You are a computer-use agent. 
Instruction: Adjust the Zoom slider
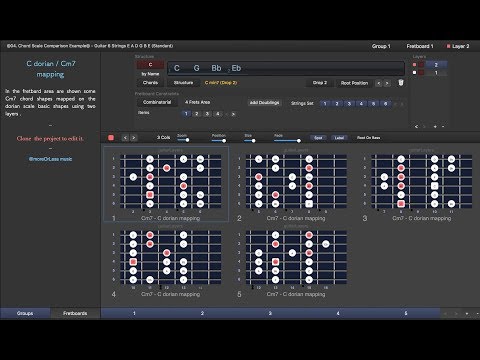[183, 140]
